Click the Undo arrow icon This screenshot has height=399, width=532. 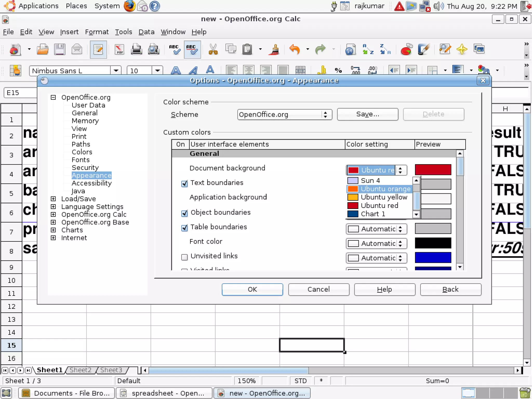[x=295, y=49]
